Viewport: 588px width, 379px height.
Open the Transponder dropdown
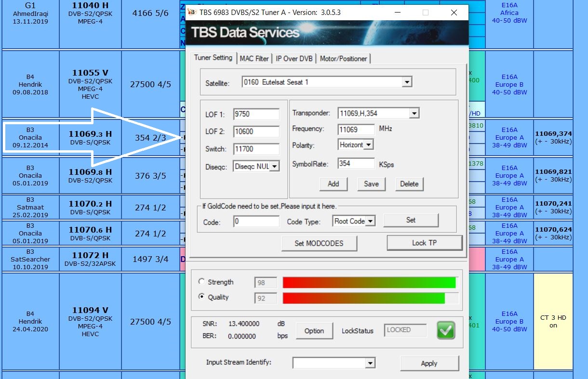(x=414, y=114)
